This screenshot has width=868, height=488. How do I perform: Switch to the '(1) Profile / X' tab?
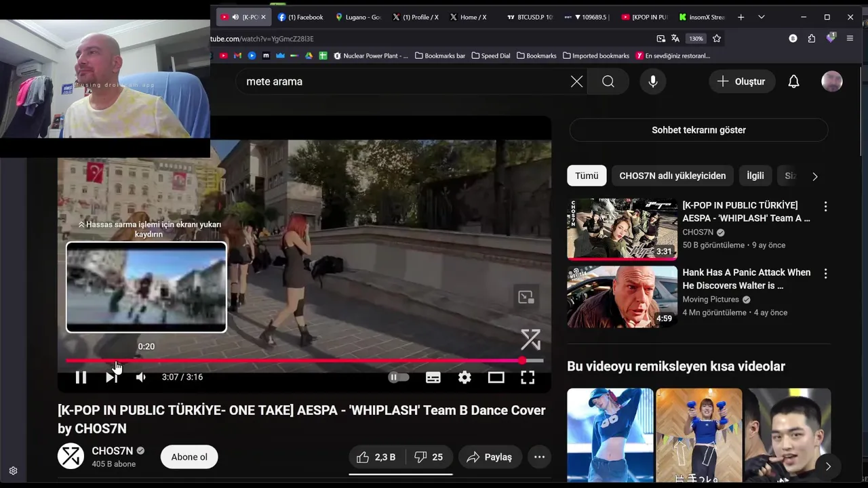click(x=416, y=17)
